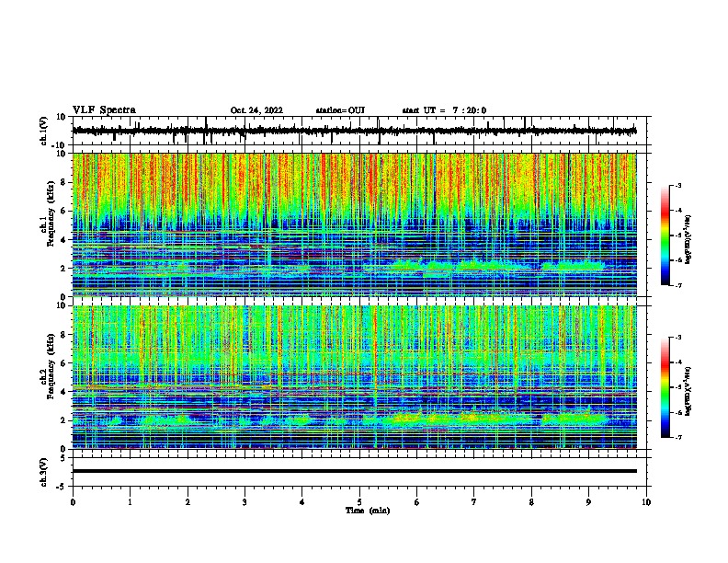Click the "2" kHz tick on ch.2 spectrogram axis
This screenshot has height=563, width=728.
63,420
